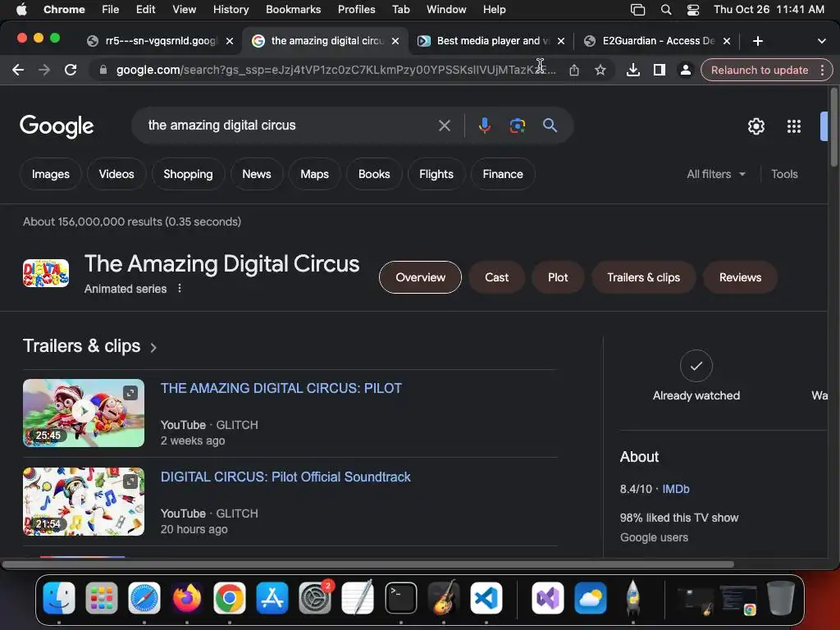
Task: Open more options beside Animated series
Action: tap(180, 289)
